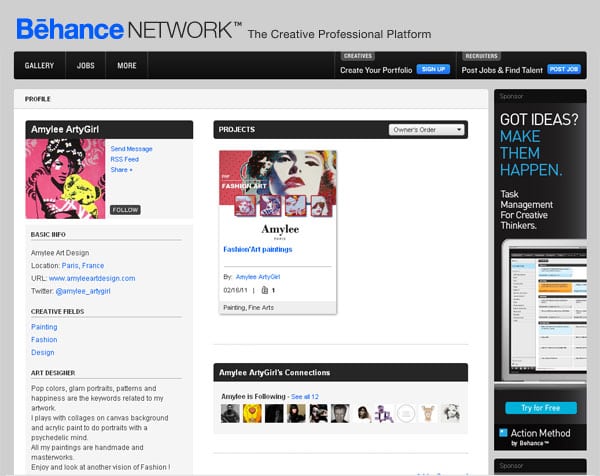Click the Send Message link
This screenshot has width=600, height=476.
pyautogui.click(x=131, y=148)
